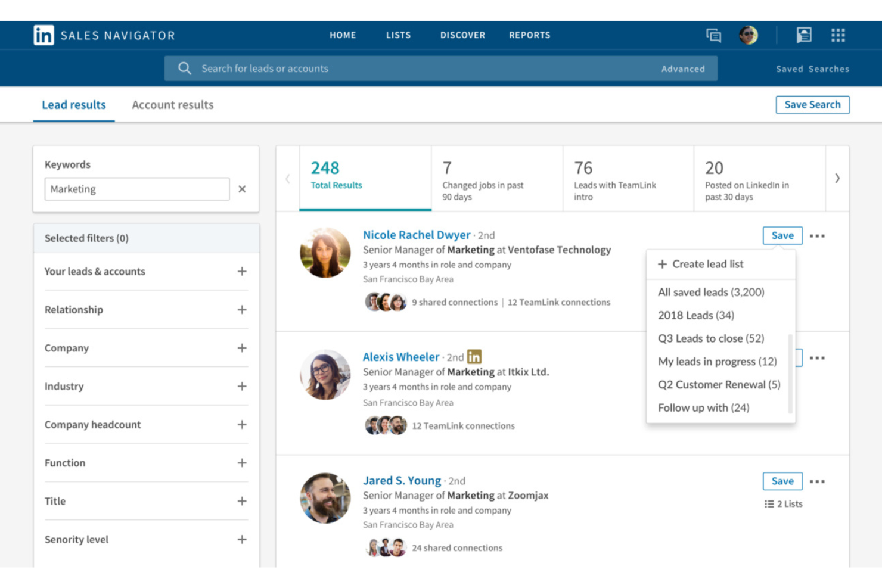The image size is (882, 588).
Task: Click the learning center icon in header
Action: pyautogui.click(x=804, y=35)
